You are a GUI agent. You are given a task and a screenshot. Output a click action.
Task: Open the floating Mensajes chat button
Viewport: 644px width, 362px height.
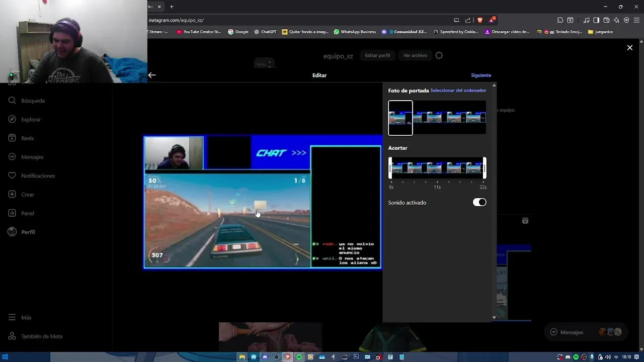click(586, 332)
